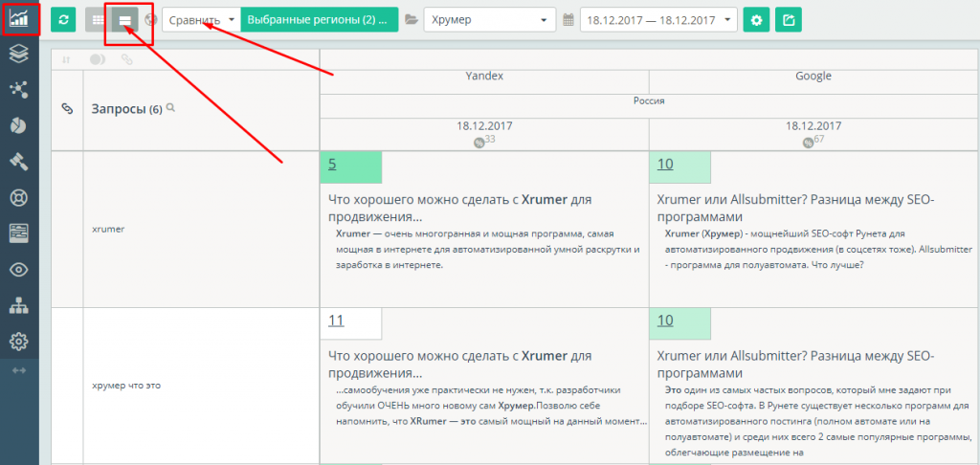
Task: Click the Yandex column header
Action: (x=484, y=76)
